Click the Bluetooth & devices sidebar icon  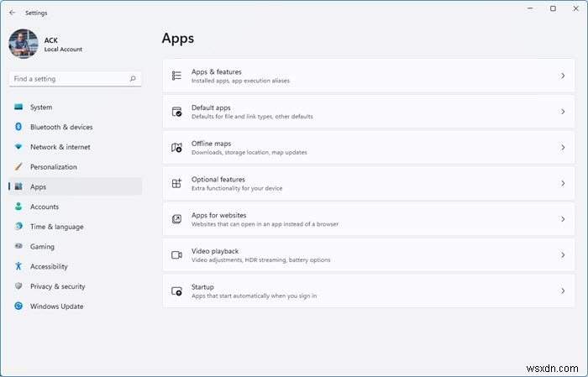click(x=18, y=127)
